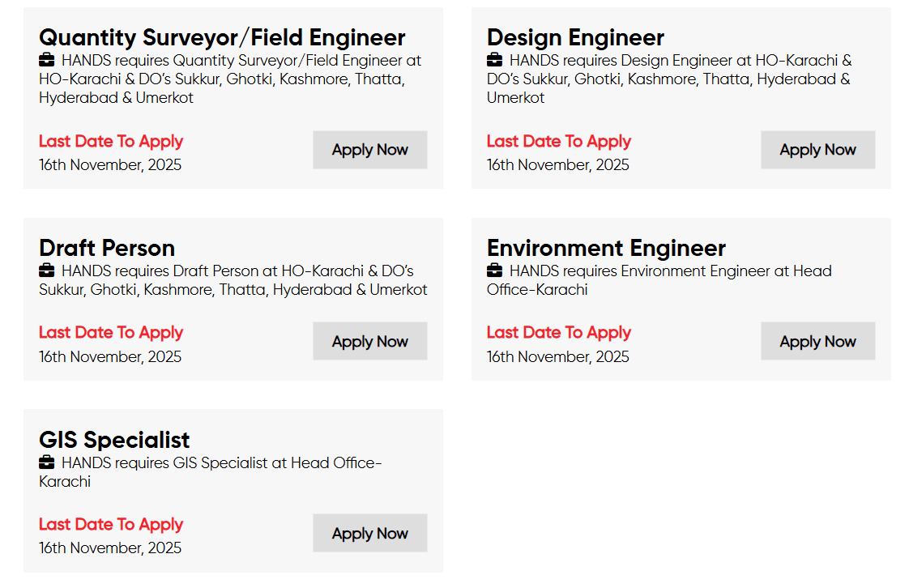909x588 pixels.
Task: Click the 16th November date under Draft Person
Action: click(110, 356)
